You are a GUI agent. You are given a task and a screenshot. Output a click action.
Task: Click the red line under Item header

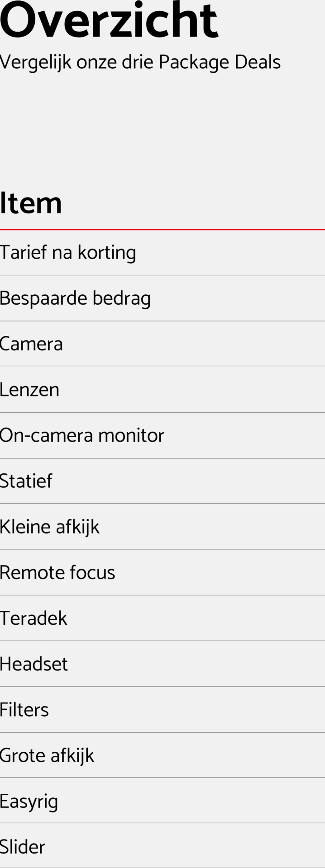[162, 230]
